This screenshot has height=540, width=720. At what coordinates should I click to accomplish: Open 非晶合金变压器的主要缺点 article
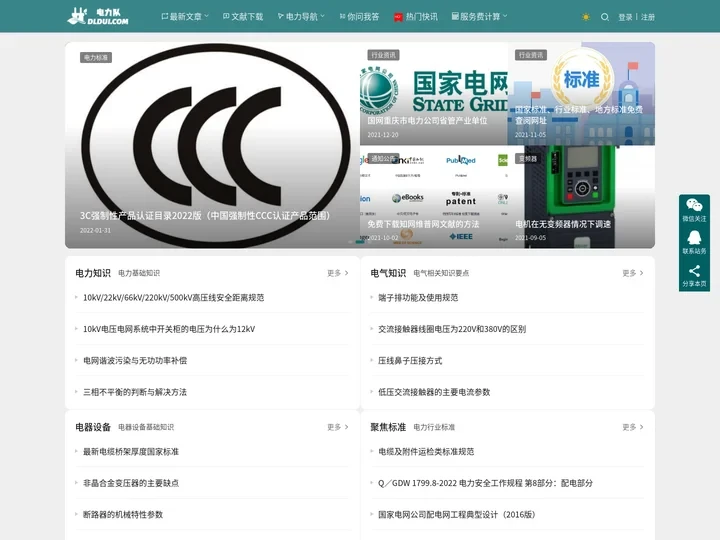click(x=131, y=483)
